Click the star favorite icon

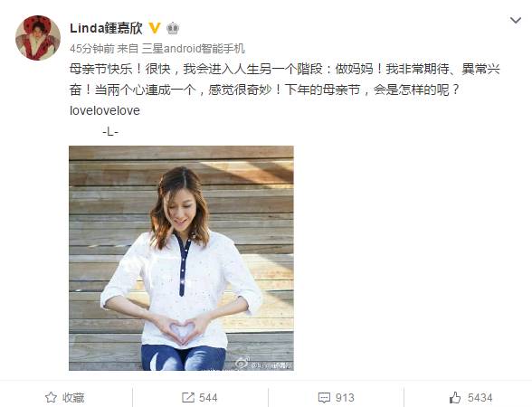[x=52, y=397]
